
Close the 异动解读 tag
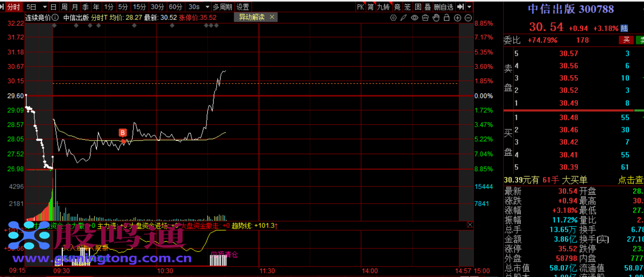pos(272,17)
